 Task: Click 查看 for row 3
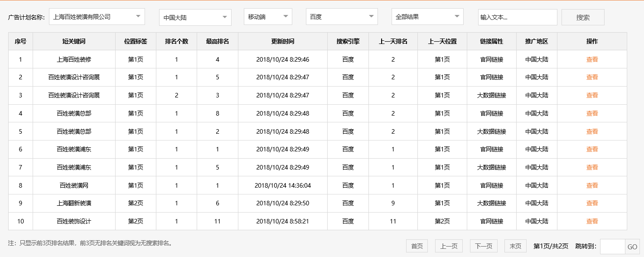[592, 95]
